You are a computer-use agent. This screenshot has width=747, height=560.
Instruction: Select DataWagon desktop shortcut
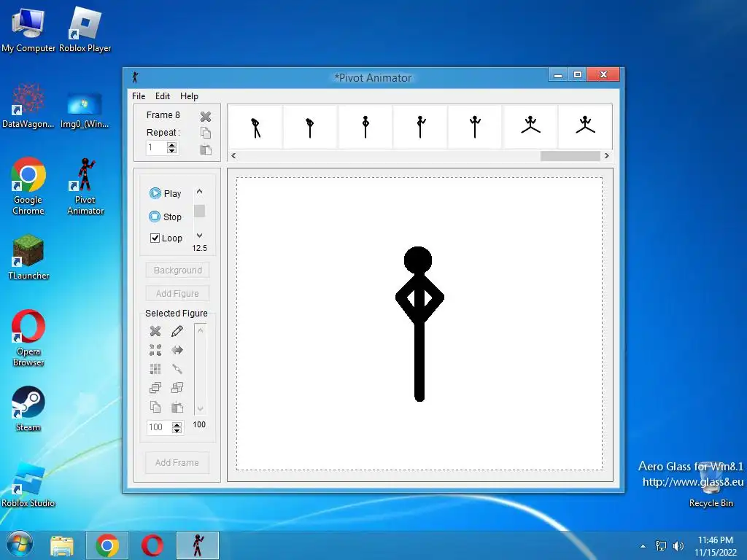pos(28,106)
